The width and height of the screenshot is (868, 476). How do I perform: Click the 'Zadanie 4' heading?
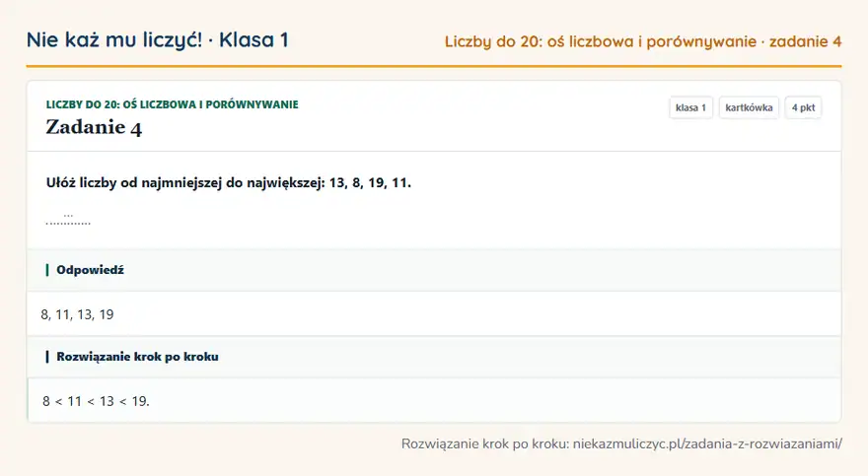click(x=94, y=127)
